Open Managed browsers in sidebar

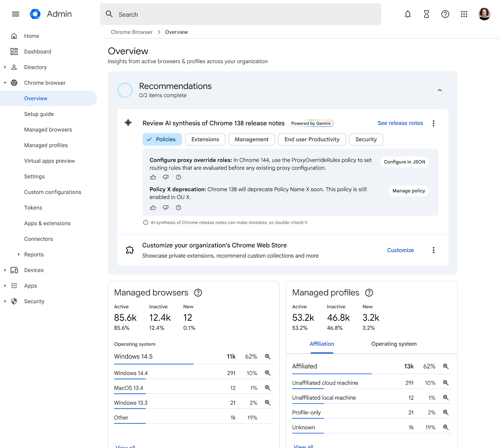48,130
